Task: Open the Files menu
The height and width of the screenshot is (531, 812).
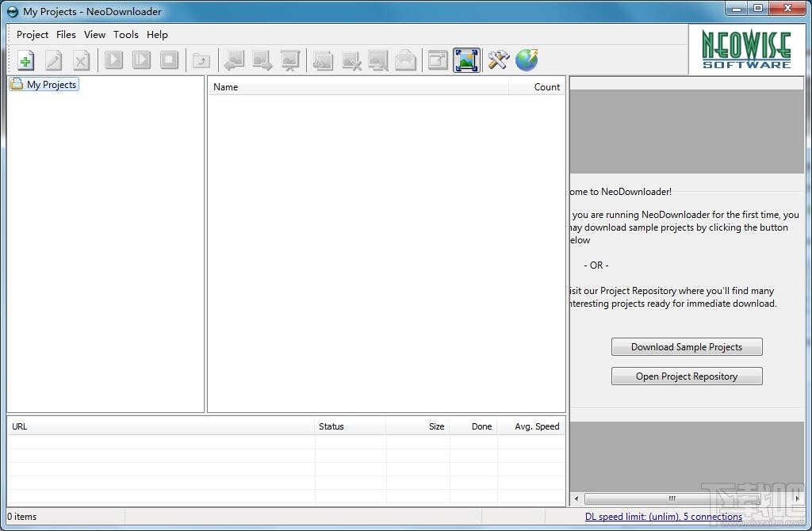Action: (66, 35)
